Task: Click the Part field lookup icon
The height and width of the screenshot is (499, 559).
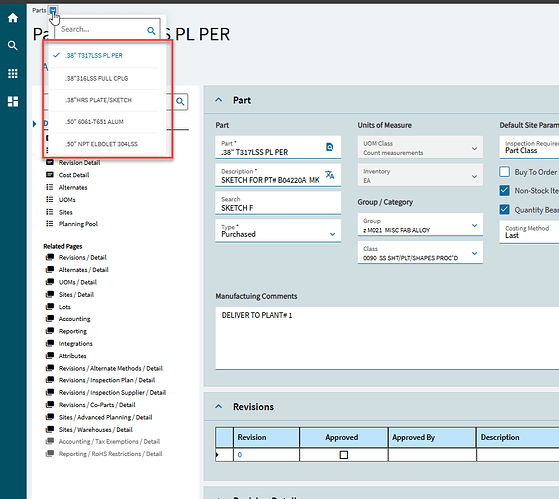Action: (x=330, y=147)
